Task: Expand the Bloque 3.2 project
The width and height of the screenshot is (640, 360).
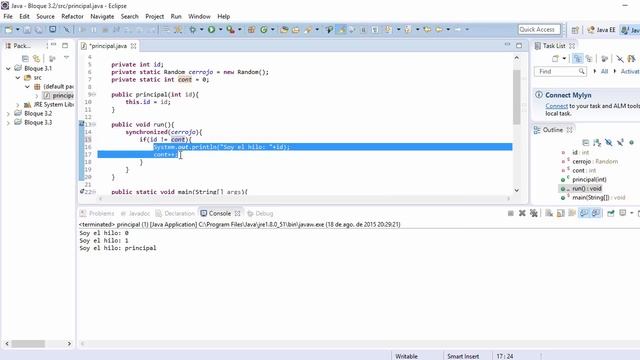Action: click(8, 114)
